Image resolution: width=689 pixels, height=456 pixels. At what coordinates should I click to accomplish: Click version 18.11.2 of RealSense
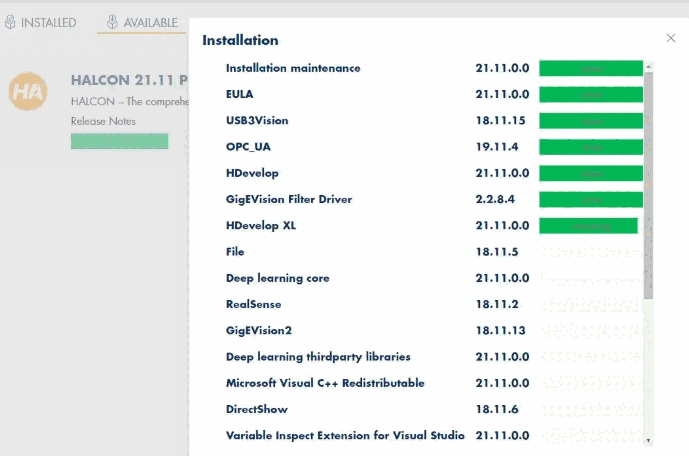point(497,304)
